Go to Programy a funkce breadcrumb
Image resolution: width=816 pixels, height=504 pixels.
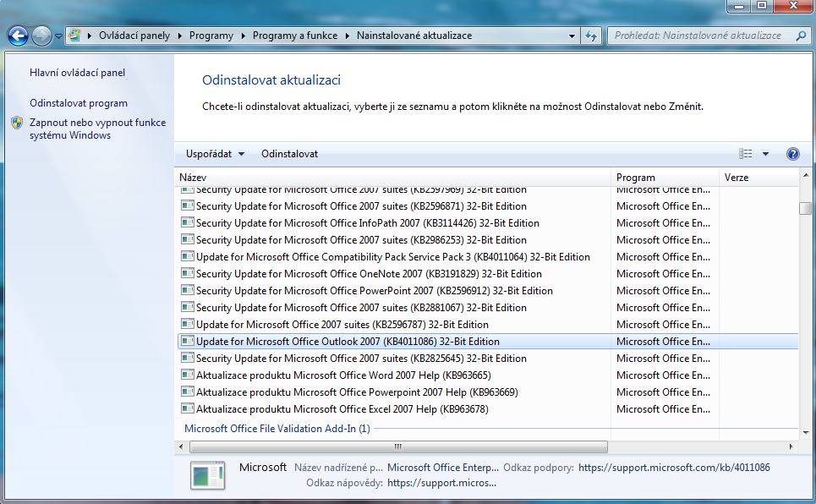coord(294,36)
